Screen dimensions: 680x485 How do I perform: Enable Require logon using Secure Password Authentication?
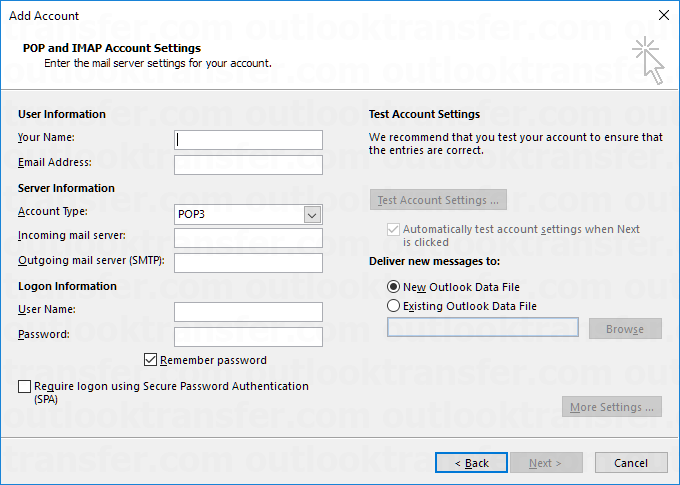[24, 386]
